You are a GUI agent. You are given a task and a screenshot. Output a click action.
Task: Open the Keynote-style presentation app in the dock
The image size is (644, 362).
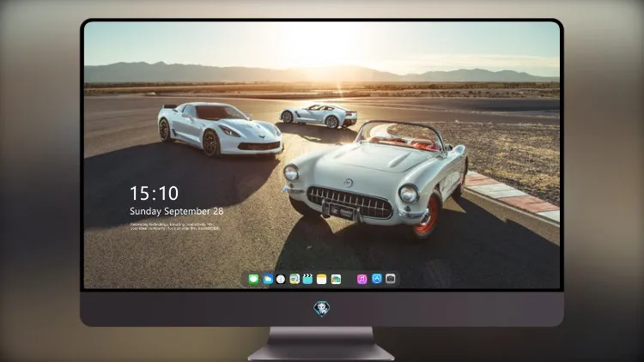pyautogui.click(x=295, y=279)
